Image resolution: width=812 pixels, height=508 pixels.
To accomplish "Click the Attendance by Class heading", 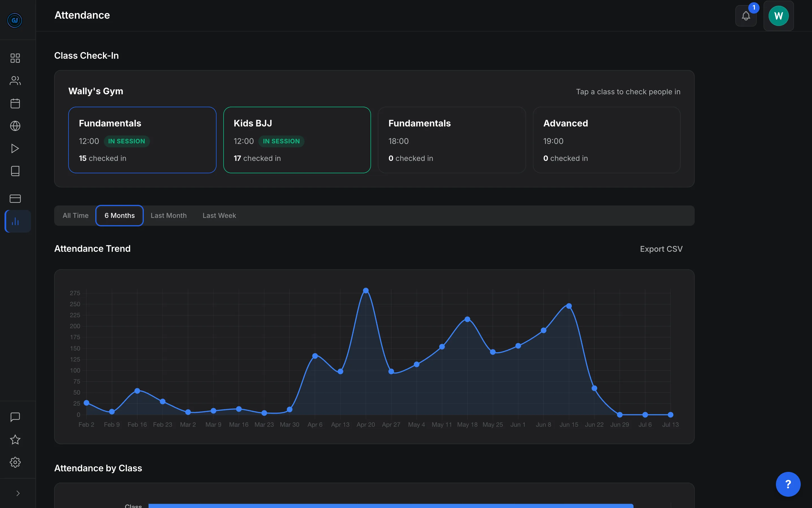I will [x=98, y=468].
